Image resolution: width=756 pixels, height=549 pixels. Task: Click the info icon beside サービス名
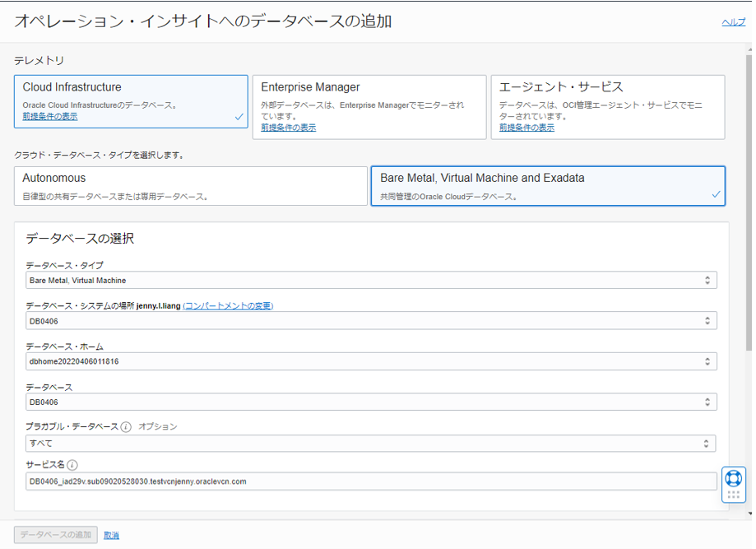[x=73, y=465]
